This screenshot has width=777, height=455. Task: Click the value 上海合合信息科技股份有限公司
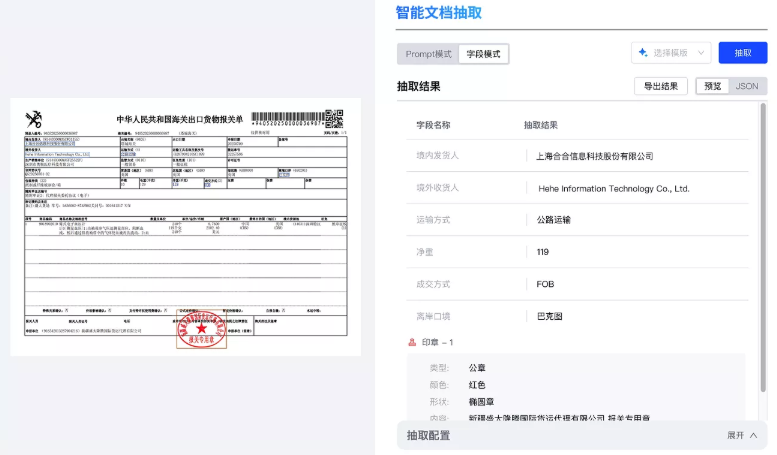(x=595, y=156)
